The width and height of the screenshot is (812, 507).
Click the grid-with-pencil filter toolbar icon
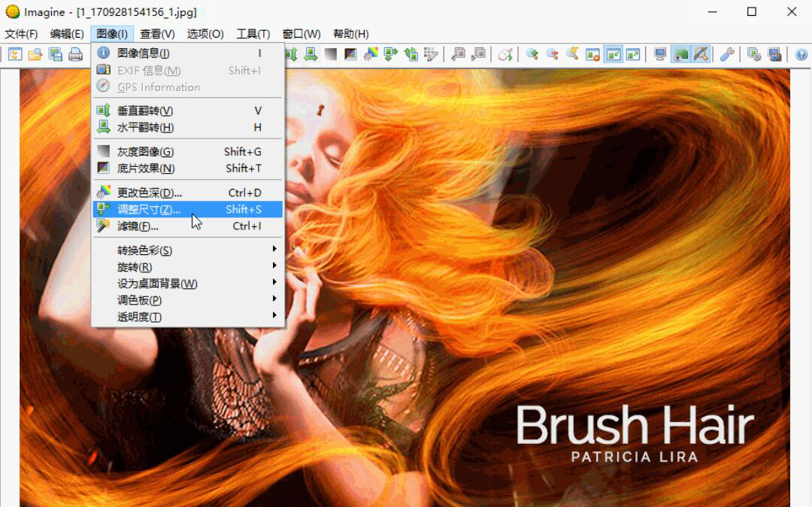tap(431, 54)
